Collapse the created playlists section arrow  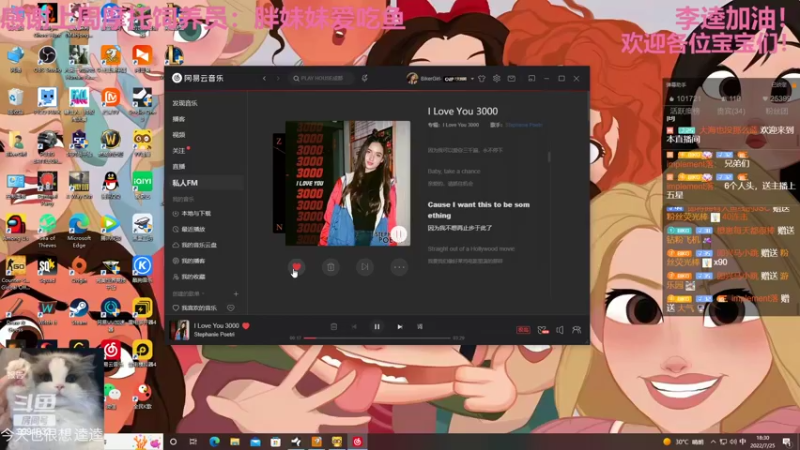click(203, 294)
